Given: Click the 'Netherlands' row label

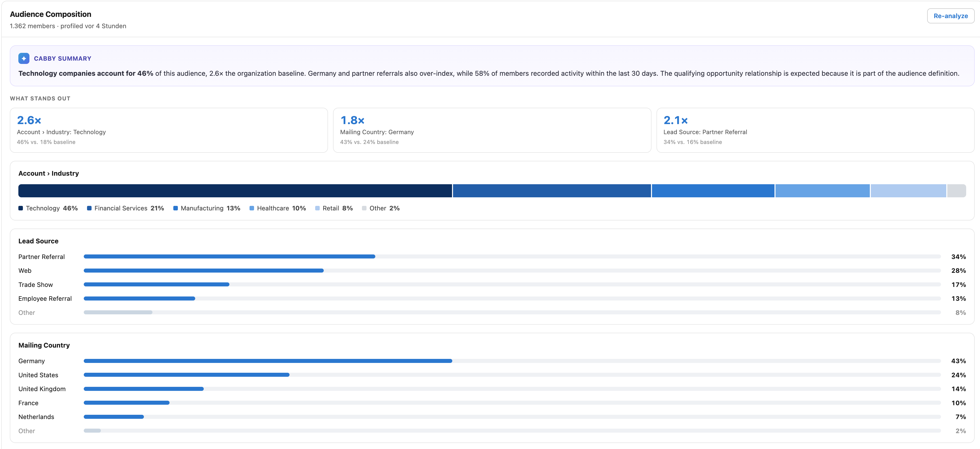Looking at the screenshot, I should [36, 417].
